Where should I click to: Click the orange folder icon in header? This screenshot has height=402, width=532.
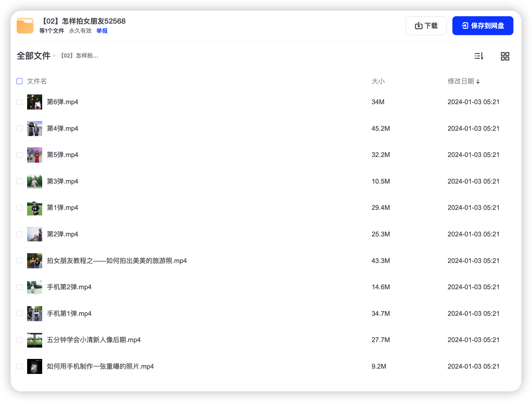25,26
